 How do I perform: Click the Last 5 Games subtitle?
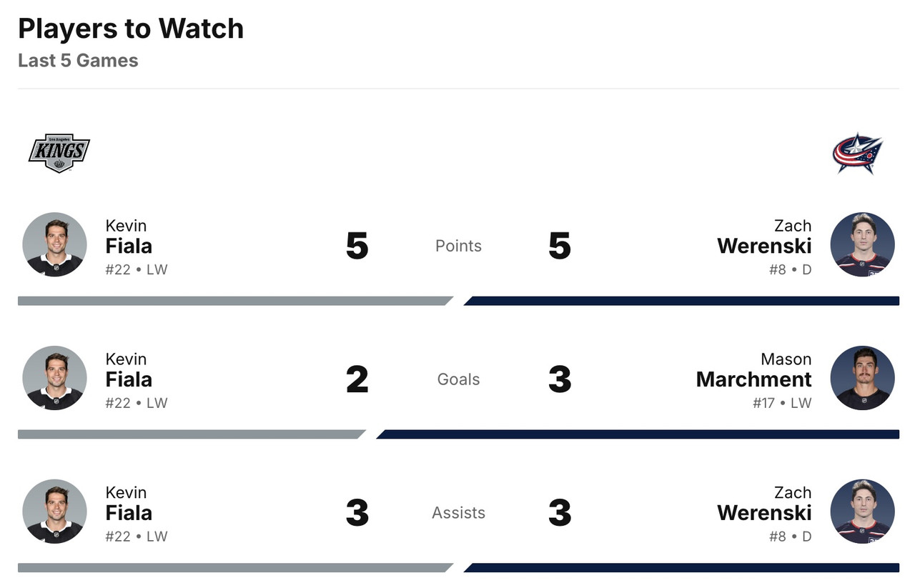tap(78, 61)
